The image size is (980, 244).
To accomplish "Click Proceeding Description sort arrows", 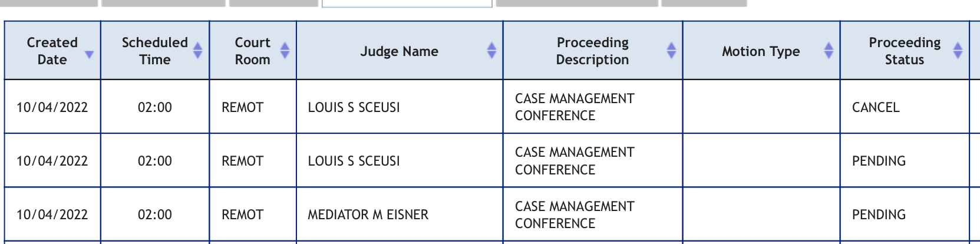I will click(671, 51).
